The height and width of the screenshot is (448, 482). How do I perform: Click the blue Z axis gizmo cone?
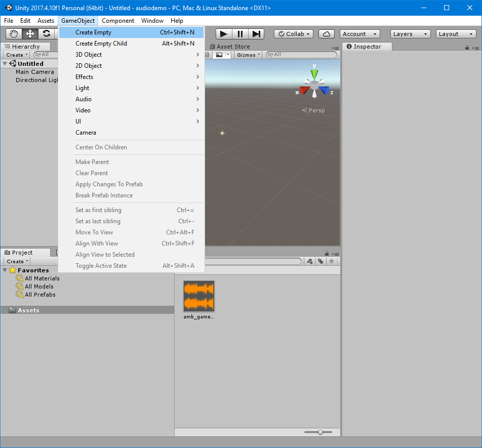(x=324, y=90)
